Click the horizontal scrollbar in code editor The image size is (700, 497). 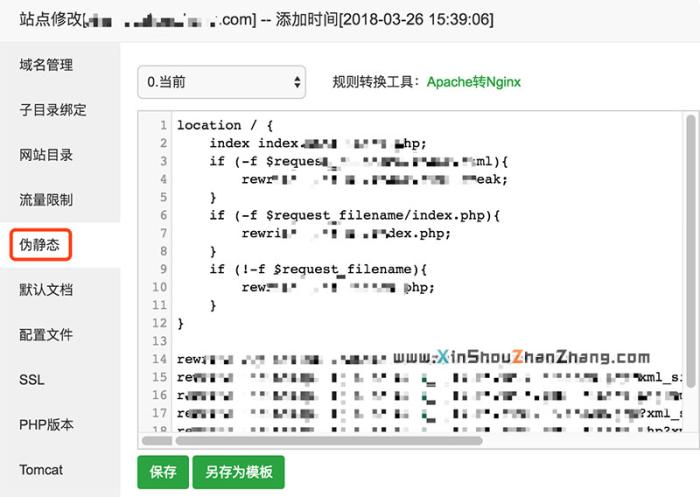pos(330,440)
